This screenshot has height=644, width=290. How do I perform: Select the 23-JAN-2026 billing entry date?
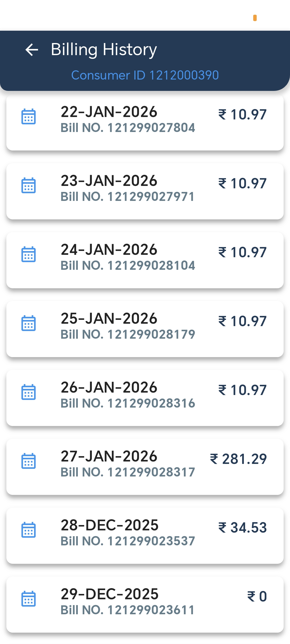point(109,181)
